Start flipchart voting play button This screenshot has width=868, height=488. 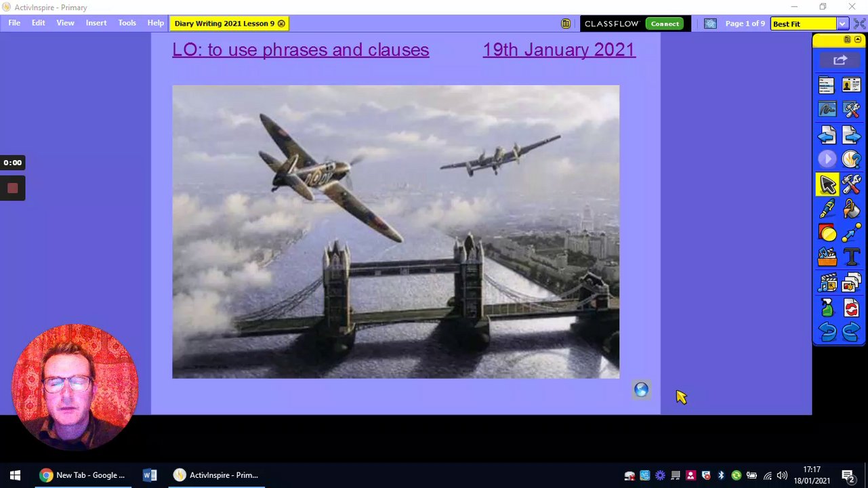coord(827,159)
